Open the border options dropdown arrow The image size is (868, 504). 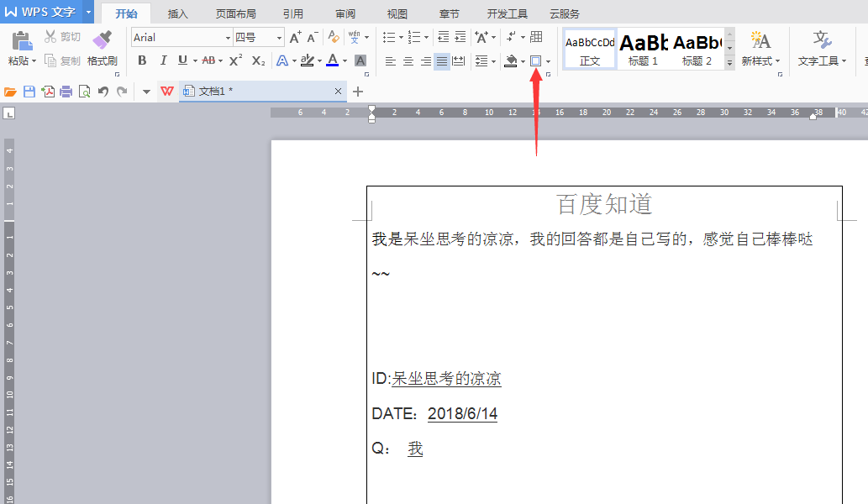coord(548,61)
